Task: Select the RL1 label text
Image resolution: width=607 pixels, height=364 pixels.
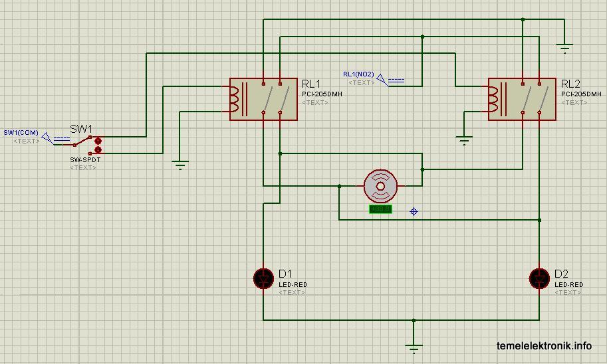Action: (311, 84)
